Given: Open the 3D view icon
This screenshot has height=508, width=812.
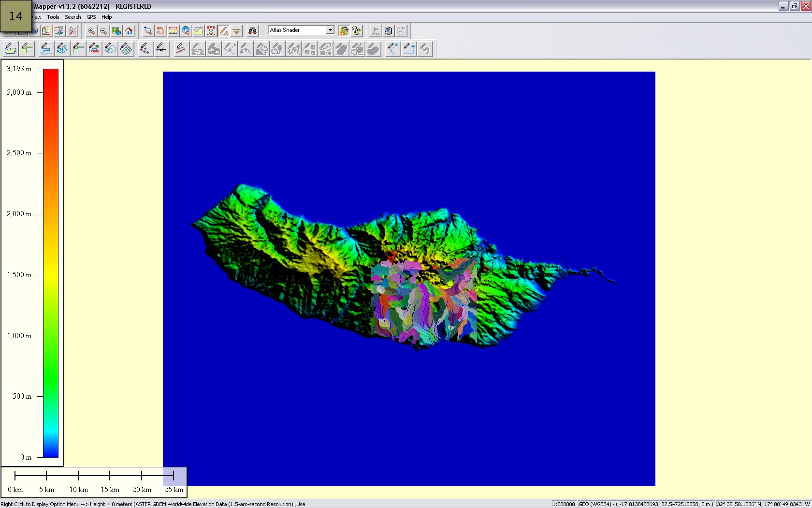Looking at the screenshot, I should [x=357, y=31].
